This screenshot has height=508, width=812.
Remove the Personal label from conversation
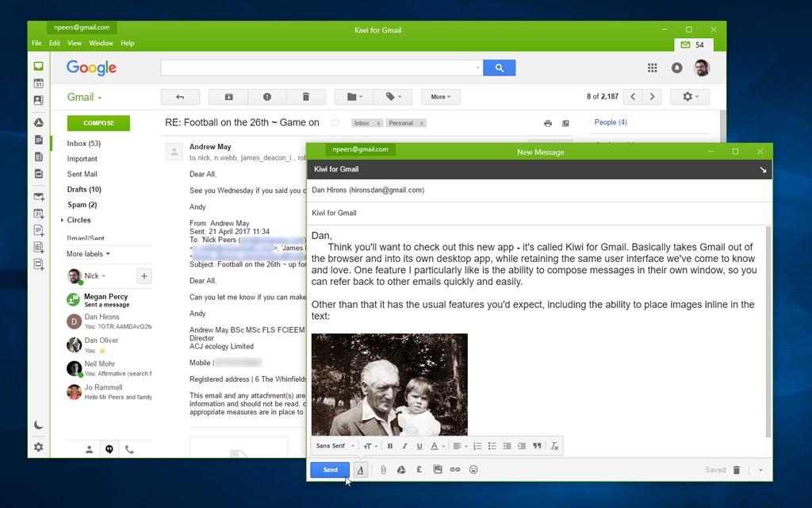click(x=422, y=123)
